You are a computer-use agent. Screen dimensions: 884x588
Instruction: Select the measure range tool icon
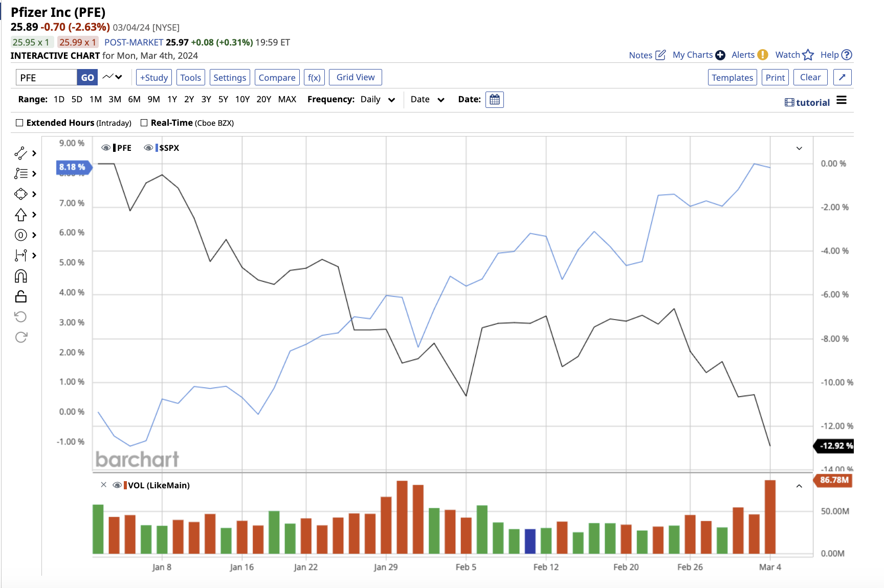(20, 255)
